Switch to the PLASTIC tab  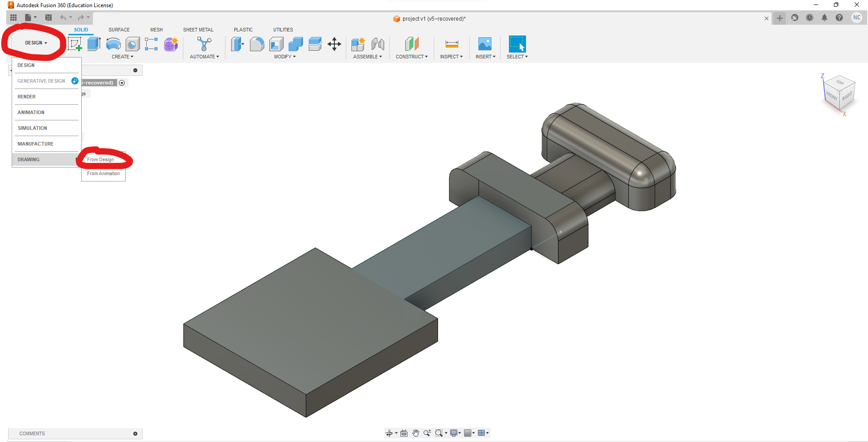(243, 30)
